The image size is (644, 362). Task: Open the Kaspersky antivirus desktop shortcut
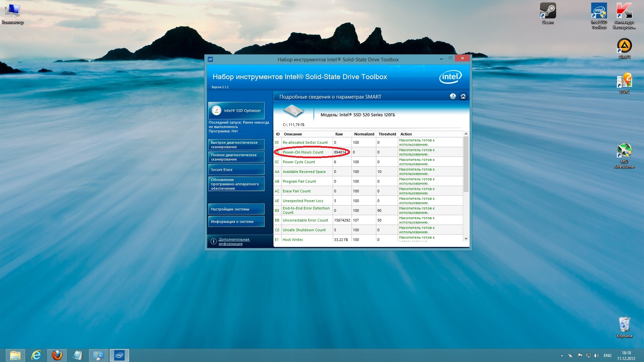(x=624, y=16)
